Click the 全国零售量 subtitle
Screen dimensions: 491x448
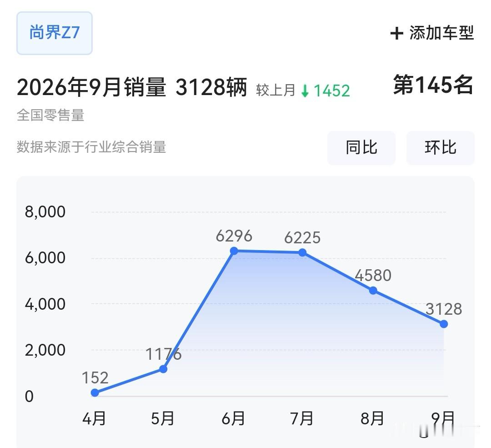click(50, 115)
